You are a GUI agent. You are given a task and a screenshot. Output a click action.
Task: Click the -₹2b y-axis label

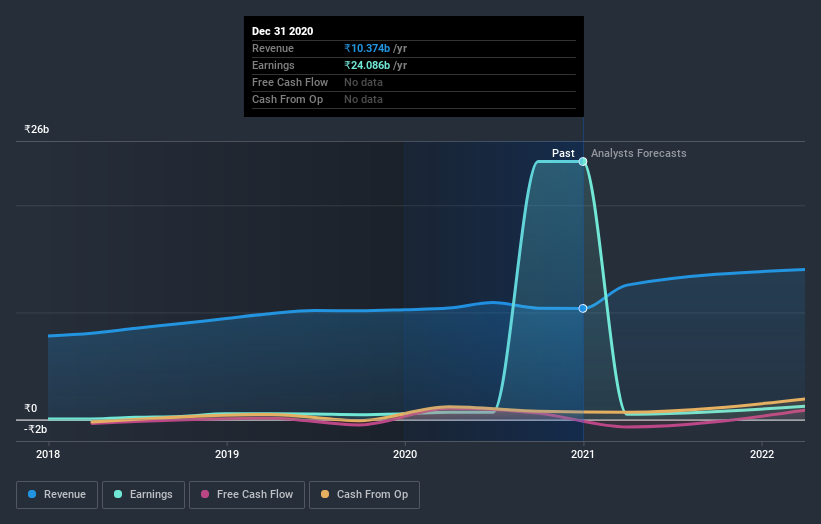point(36,429)
